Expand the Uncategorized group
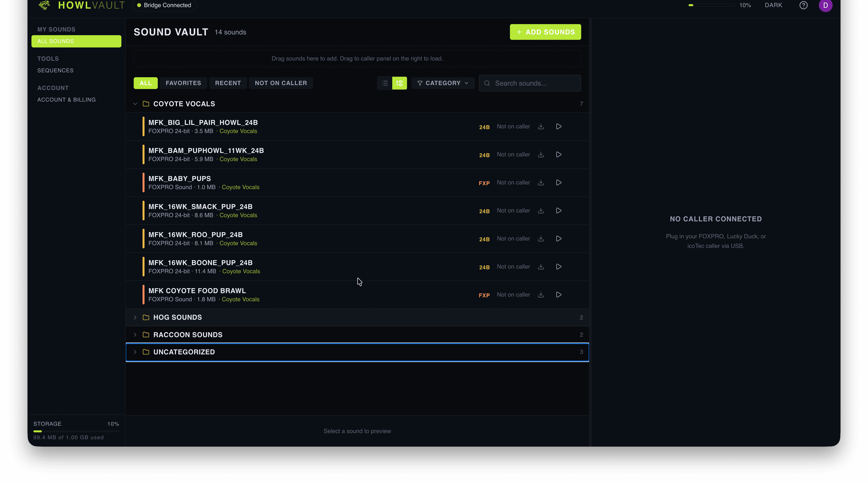 [x=135, y=351]
